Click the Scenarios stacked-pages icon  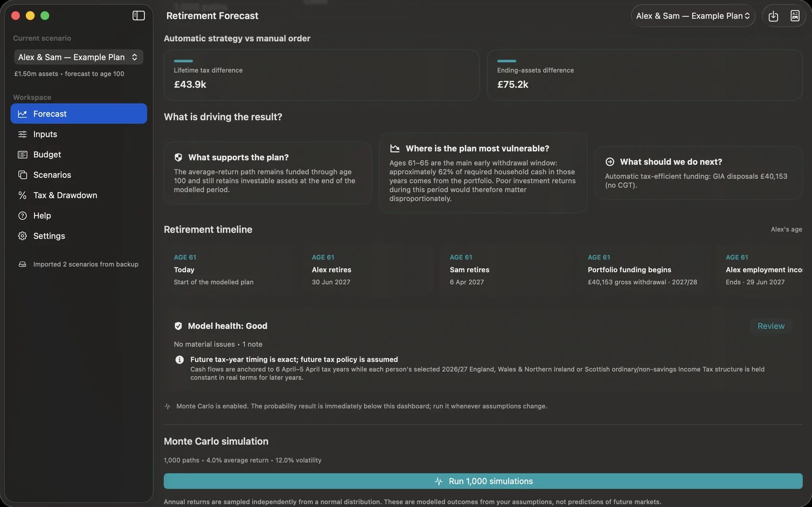point(22,175)
